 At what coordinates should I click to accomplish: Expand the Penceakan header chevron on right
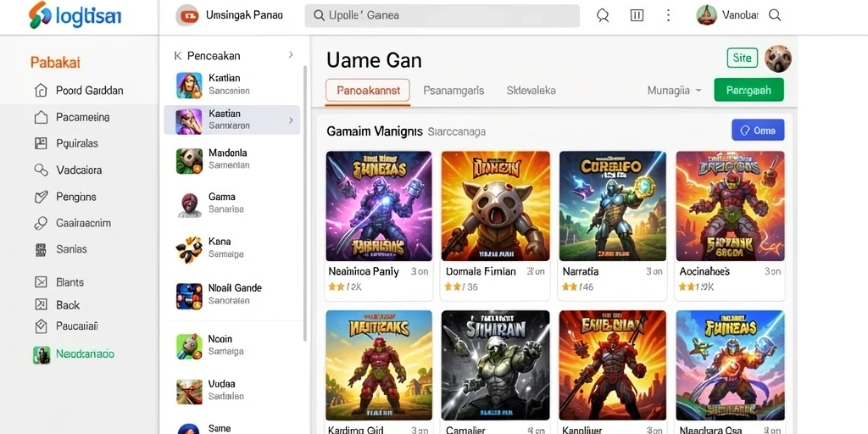291,55
